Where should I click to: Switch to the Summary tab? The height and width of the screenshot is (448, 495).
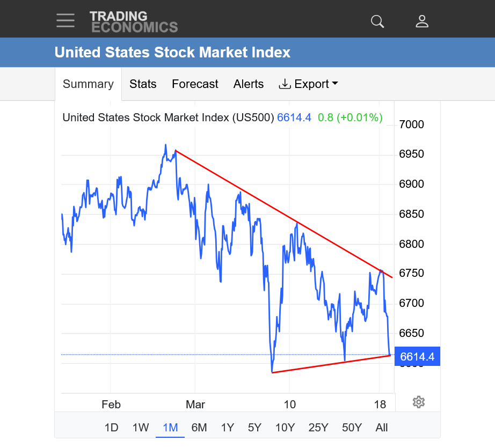pyautogui.click(x=88, y=84)
